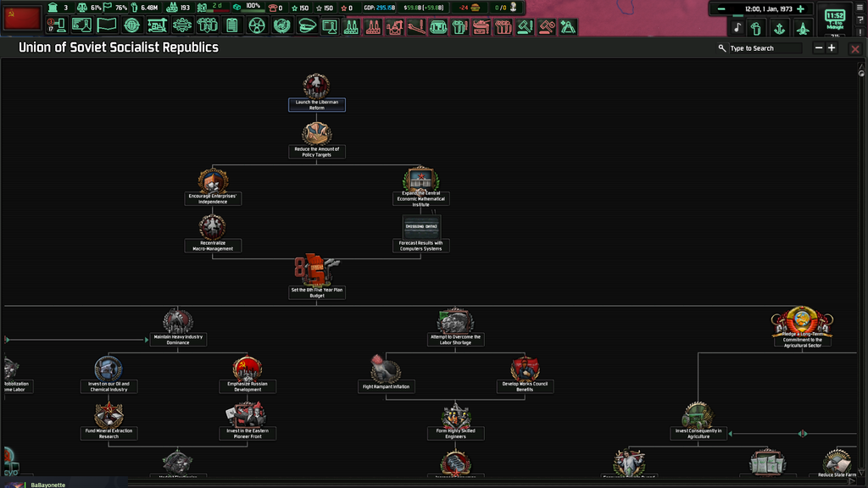
Task: Click the Emphasize Russian Development icon
Action: [x=248, y=368]
